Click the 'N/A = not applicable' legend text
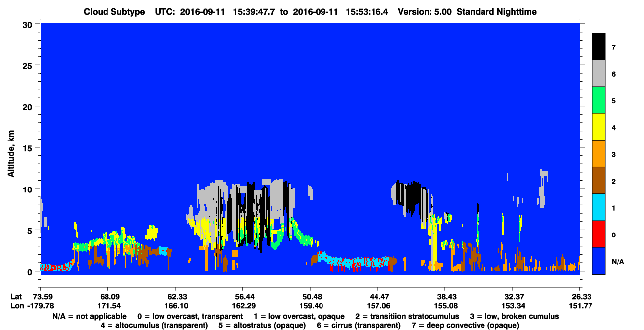This screenshot has width=644, height=330. [x=90, y=316]
